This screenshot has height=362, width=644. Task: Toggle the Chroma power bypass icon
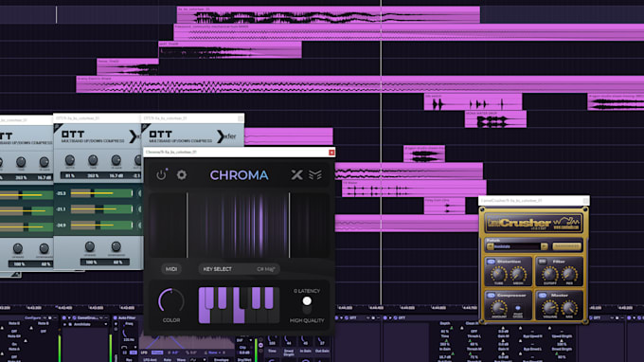[x=161, y=174]
